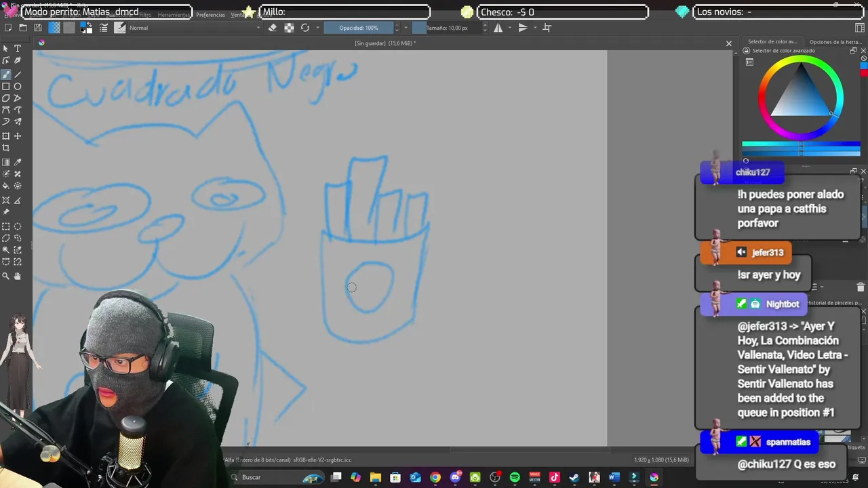
Task: Pick a shade in the color triangle
Action: (x=802, y=99)
